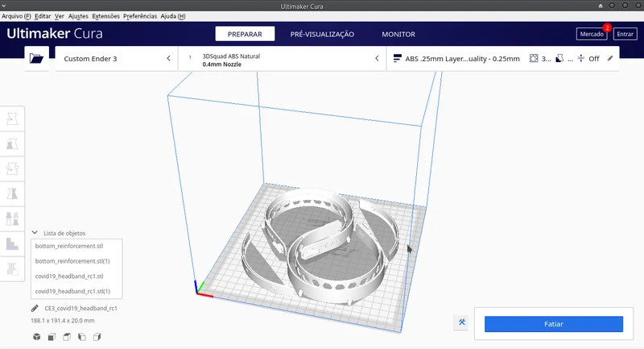Screen dimensions: 644x349
Task: Open the Ajuda menu
Action: point(173,16)
